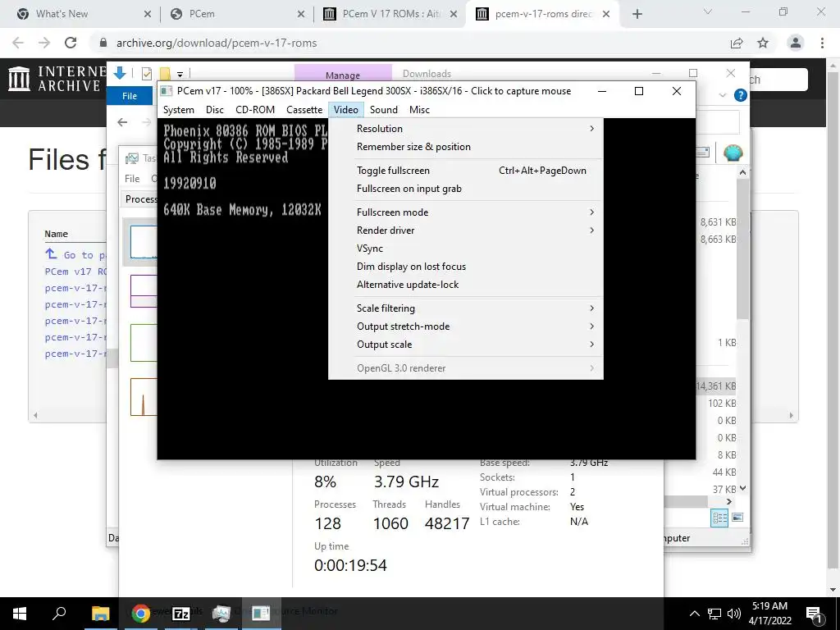Click the network tray icon

coord(714,614)
